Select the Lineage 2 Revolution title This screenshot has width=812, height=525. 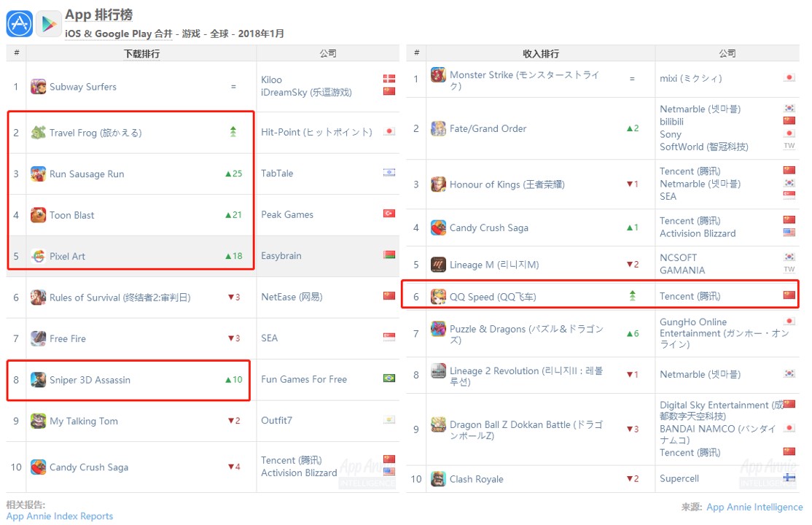tap(526, 376)
